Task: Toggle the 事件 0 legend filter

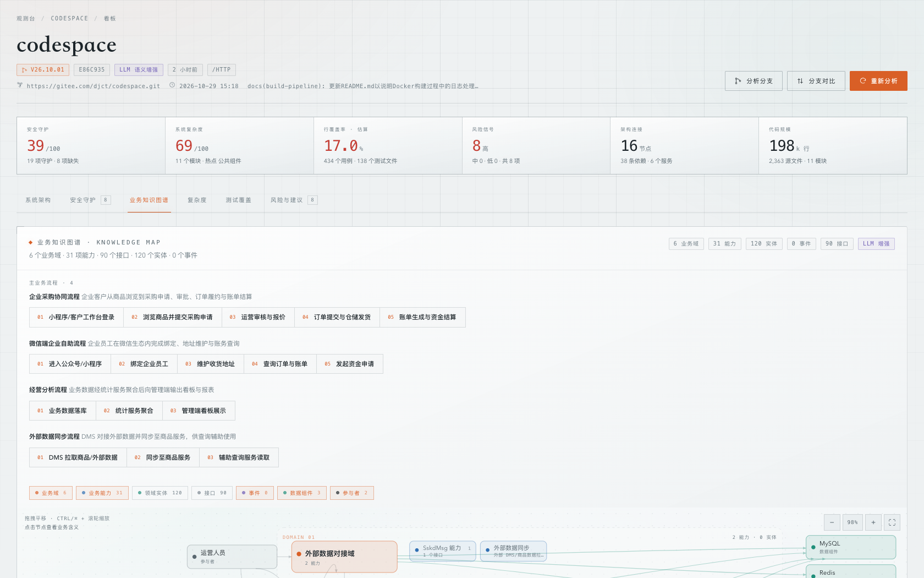Action: tap(255, 493)
